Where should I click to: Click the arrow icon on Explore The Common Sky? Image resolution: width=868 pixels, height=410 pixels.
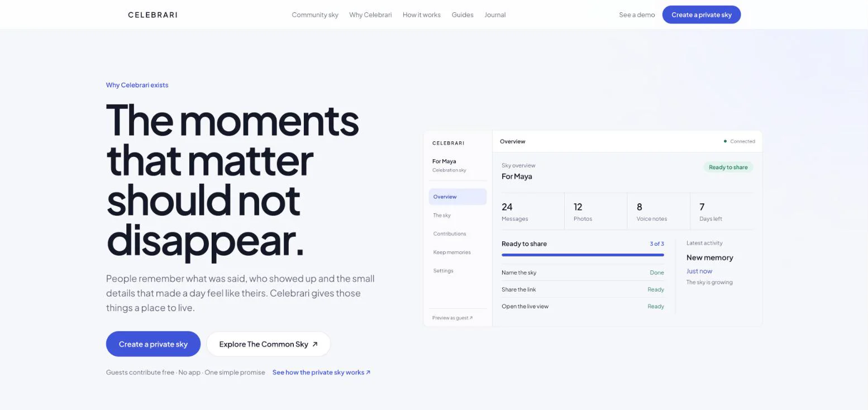click(315, 344)
